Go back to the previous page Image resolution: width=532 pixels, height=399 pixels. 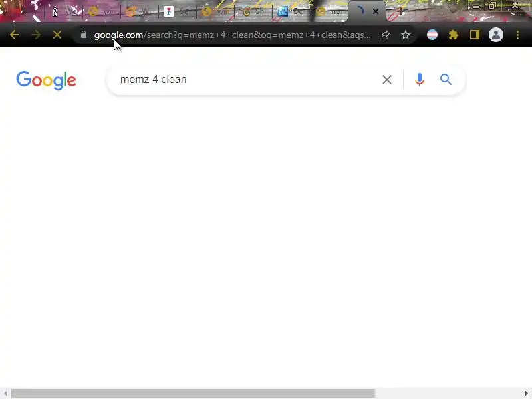pyautogui.click(x=14, y=35)
